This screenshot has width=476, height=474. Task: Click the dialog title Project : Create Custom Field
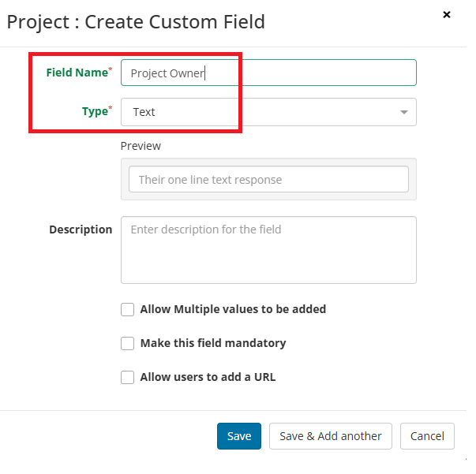coord(136,22)
